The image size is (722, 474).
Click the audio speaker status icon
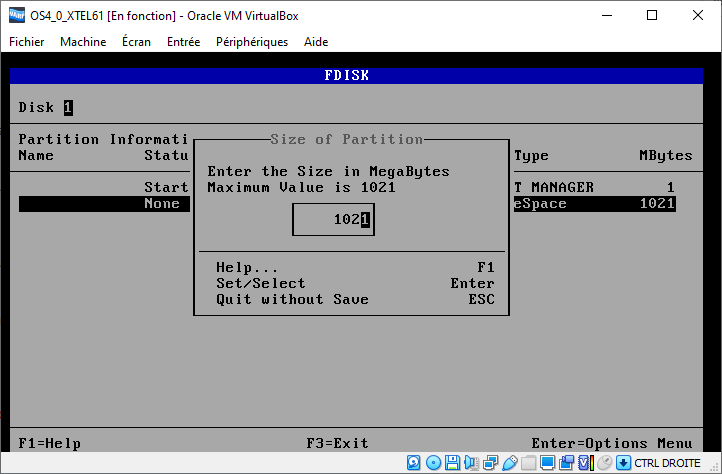pos(471,463)
